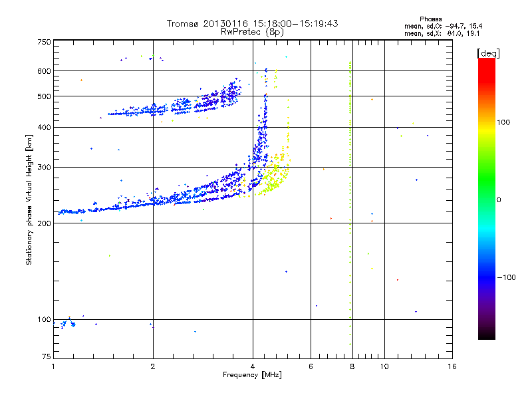Click x-axis tick label '4'
Viewport: 532px width, 399px height.
253,366
